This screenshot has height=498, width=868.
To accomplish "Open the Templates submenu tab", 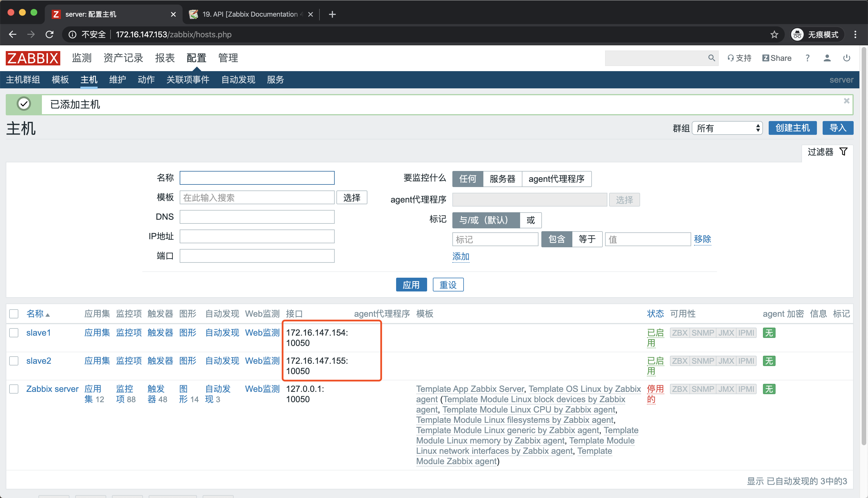I will pos(60,80).
